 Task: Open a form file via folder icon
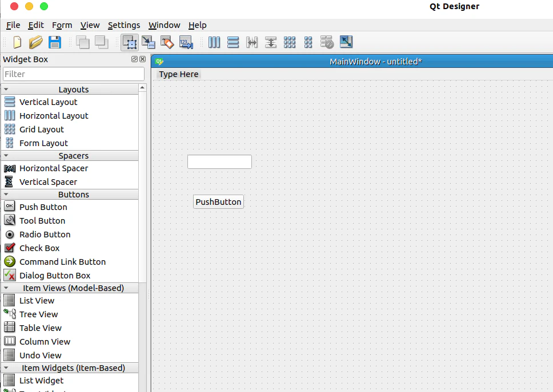[35, 42]
